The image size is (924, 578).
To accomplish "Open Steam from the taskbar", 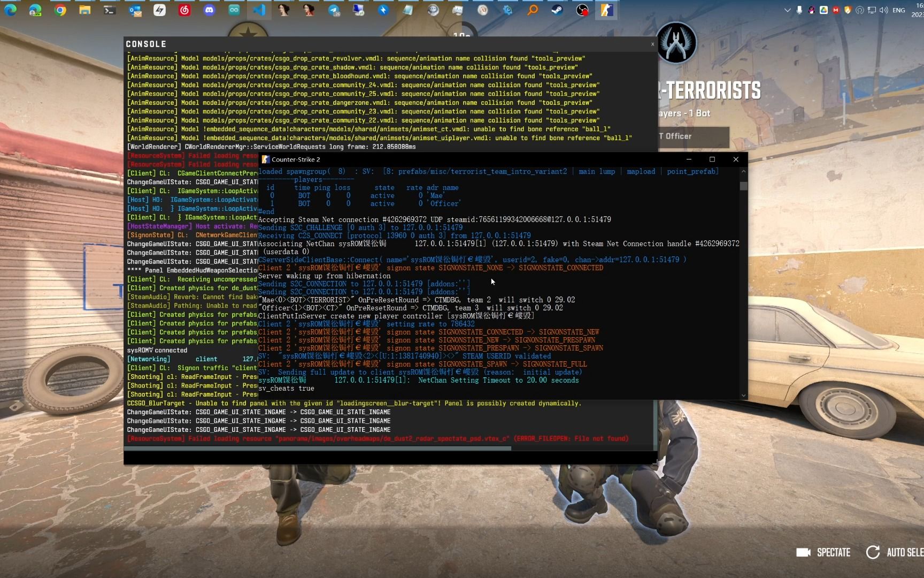I will pos(557,10).
